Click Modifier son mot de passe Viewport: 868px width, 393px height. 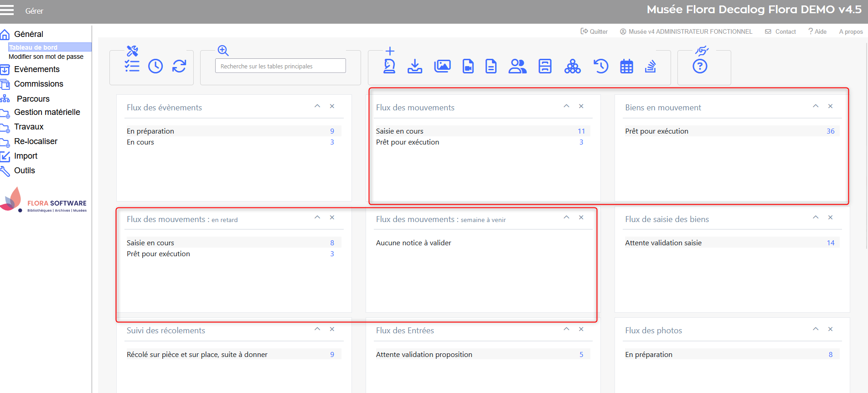[46, 57]
